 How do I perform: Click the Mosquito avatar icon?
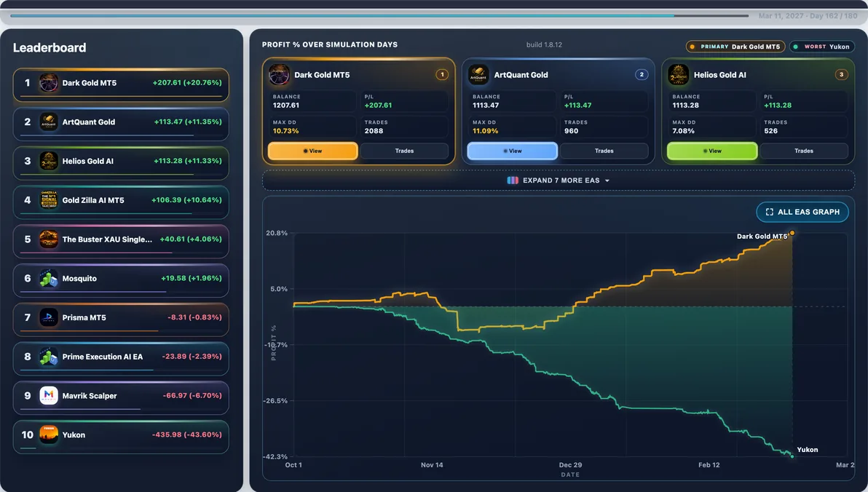(x=49, y=278)
